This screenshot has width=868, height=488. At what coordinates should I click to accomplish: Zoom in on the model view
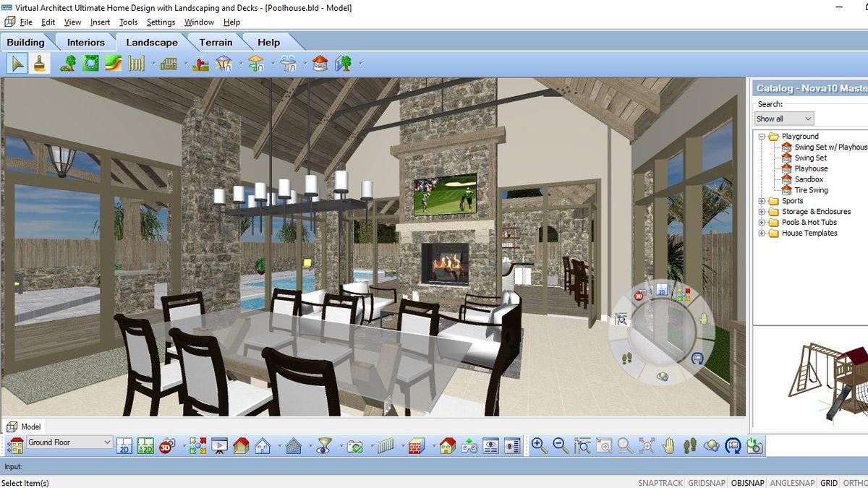(x=539, y=446)
